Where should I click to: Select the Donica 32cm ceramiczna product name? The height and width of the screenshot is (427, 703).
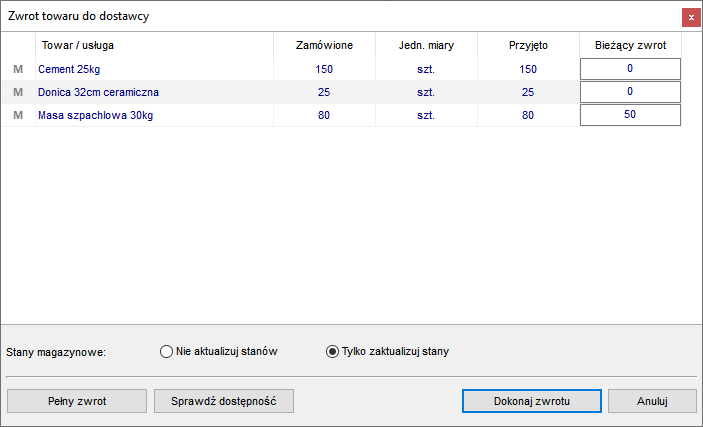98,92
